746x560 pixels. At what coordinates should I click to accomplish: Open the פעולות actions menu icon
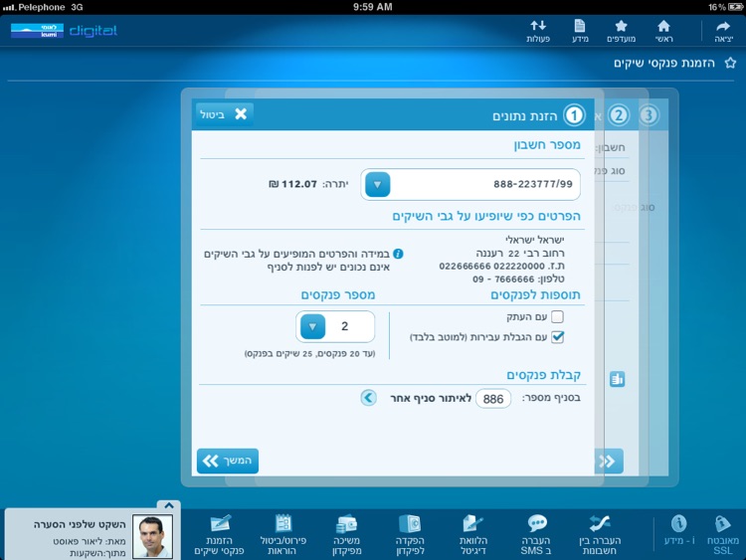pyautogui.click(x=538, y=31)
